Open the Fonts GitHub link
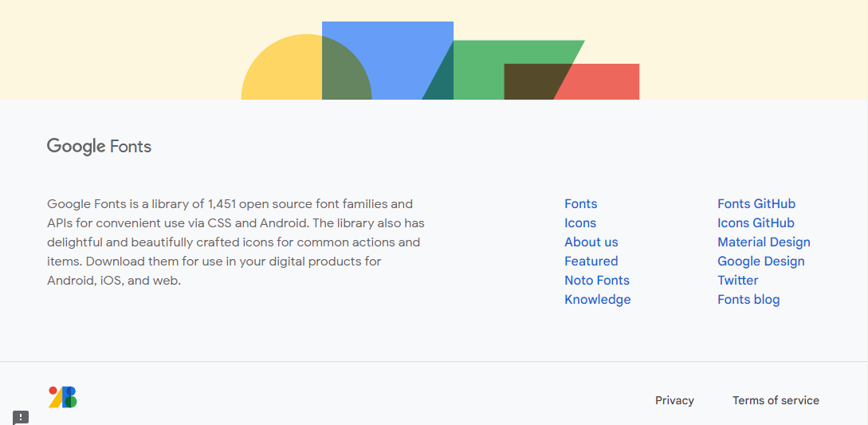 (756, 204)
